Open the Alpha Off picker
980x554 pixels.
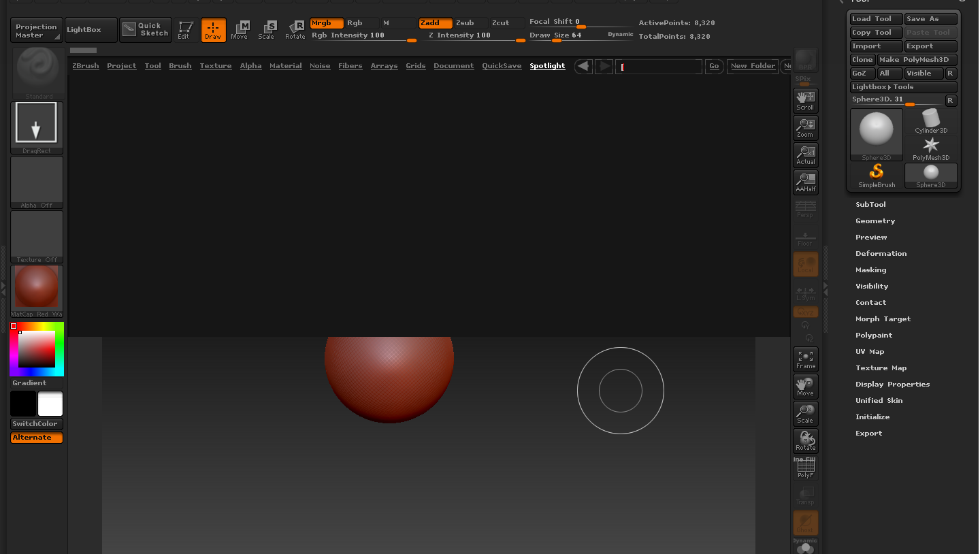(x=37, y=182)
